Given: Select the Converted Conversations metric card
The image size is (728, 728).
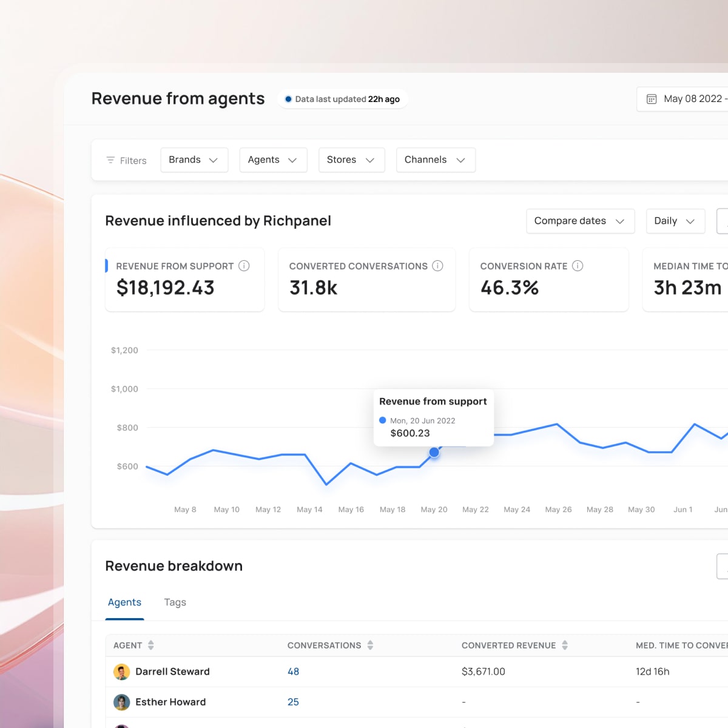Looking at the screenshot, I should point(366,280).
